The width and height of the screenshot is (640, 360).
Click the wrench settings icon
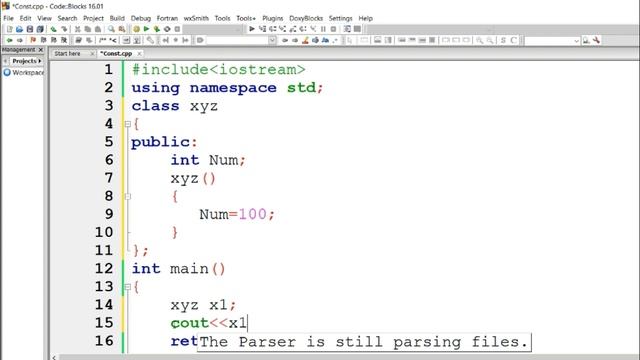pos(596,40)
